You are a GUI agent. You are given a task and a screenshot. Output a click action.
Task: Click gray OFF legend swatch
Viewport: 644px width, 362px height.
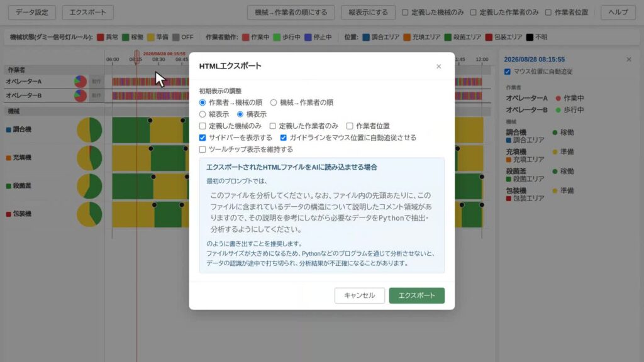176,37
